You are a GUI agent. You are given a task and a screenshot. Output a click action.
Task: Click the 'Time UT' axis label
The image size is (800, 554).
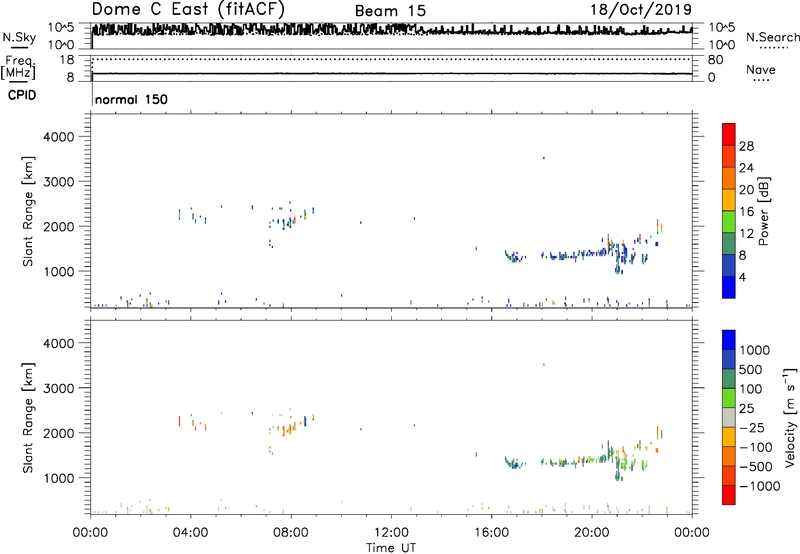pyautogui.click(x=391, y=548)
